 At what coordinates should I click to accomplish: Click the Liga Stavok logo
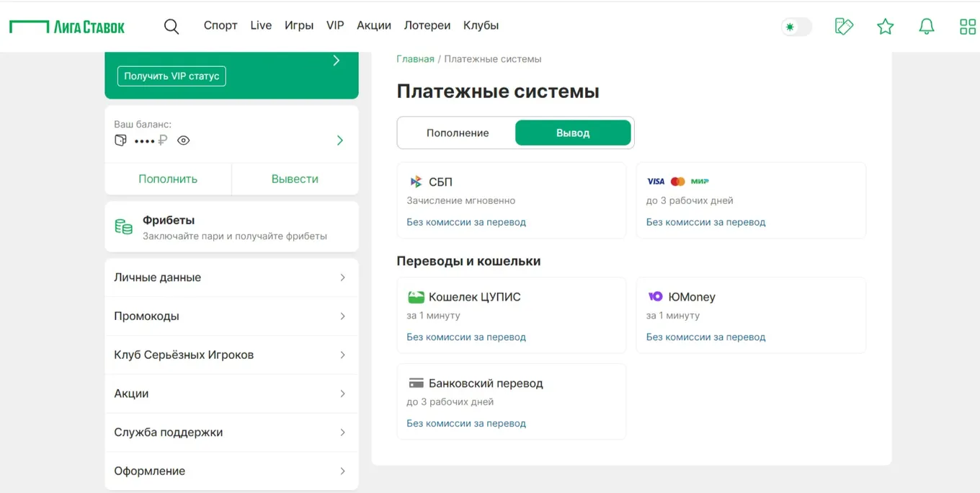tap(67, 27)
